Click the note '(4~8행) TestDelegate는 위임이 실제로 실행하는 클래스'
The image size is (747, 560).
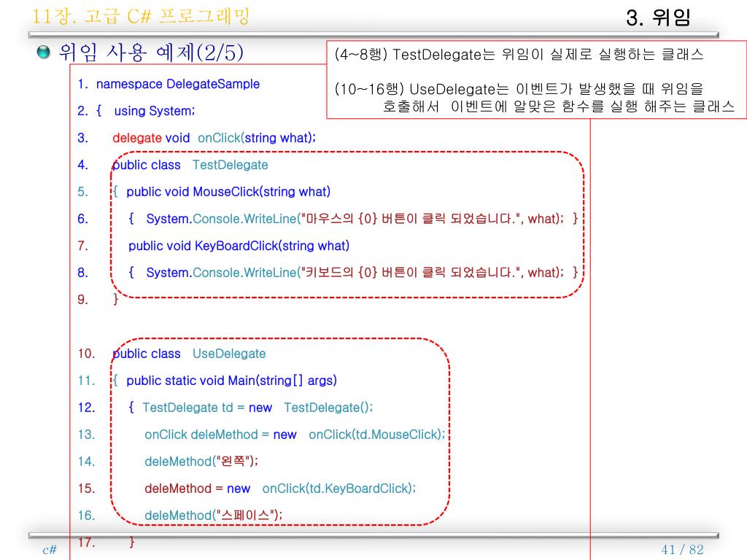[519, 54]
